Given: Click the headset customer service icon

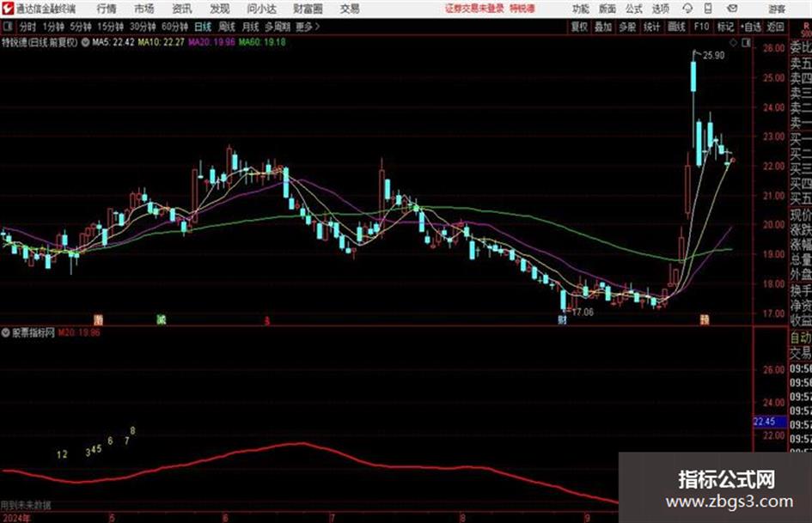Looking at the screenshot, I should pyautogui.click(x=687, y=9).
